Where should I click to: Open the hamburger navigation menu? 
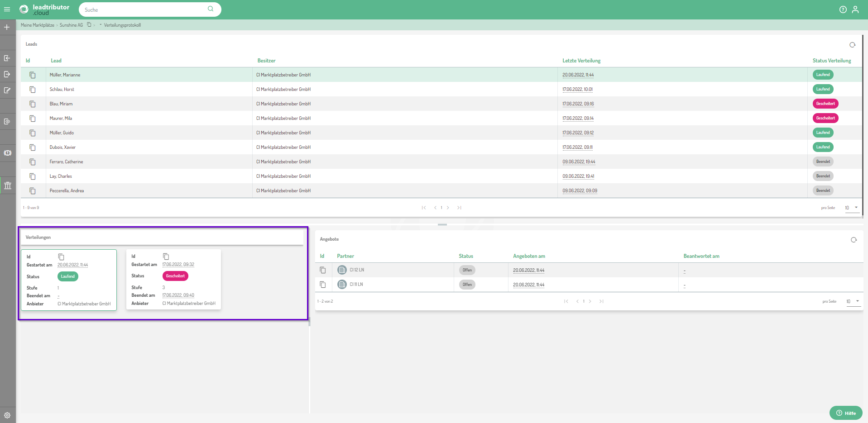[7, 10]
